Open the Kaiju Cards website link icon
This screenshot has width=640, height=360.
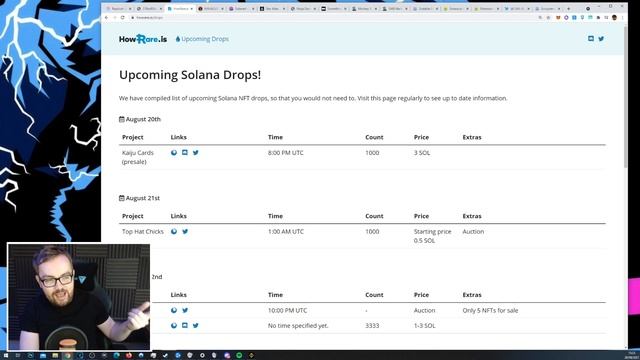174,153
